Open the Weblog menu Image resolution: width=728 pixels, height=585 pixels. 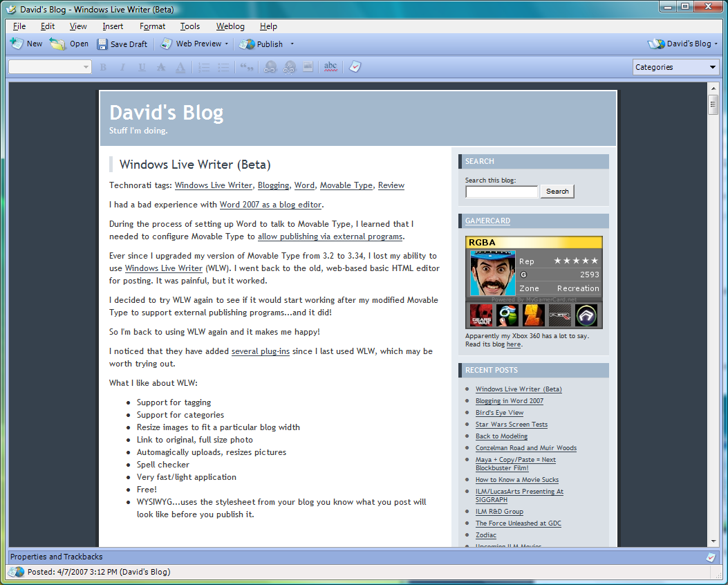click(x=230, y=26)
